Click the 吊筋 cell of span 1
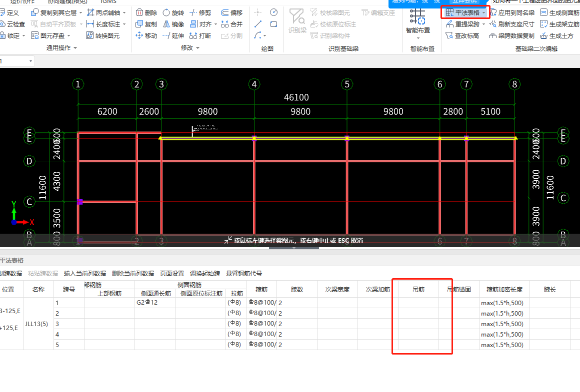The width and height of the screenshot is (580, 392). 418,303
